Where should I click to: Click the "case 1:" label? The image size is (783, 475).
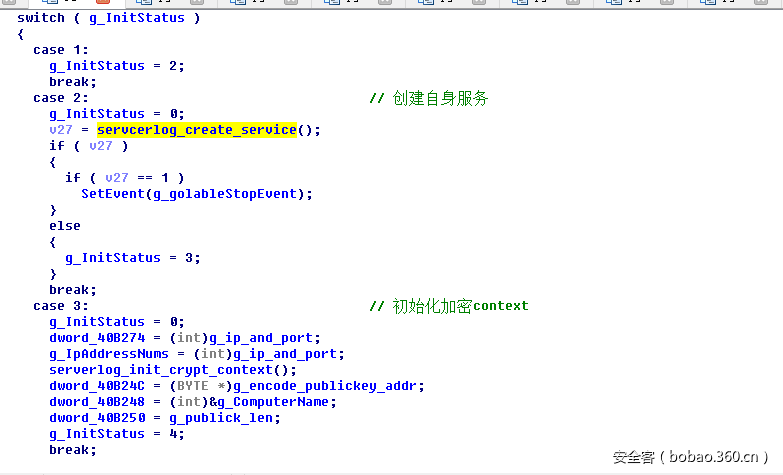pos(61,50)
